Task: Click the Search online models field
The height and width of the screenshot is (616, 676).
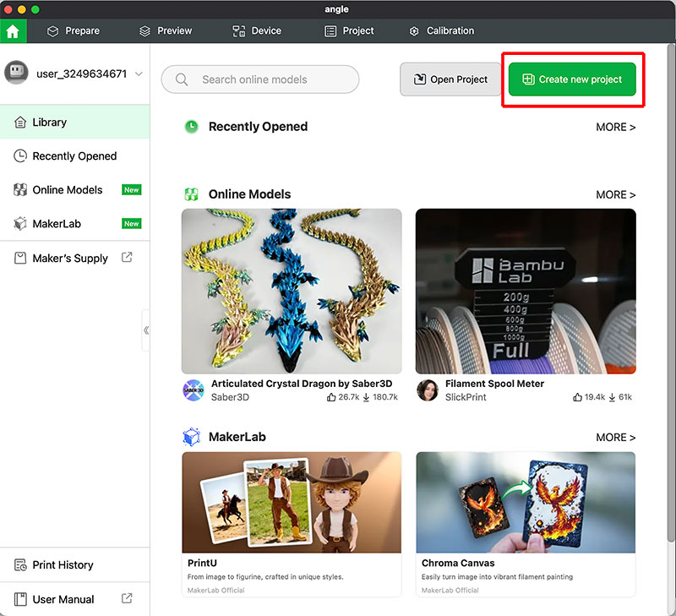Action: 260,79
